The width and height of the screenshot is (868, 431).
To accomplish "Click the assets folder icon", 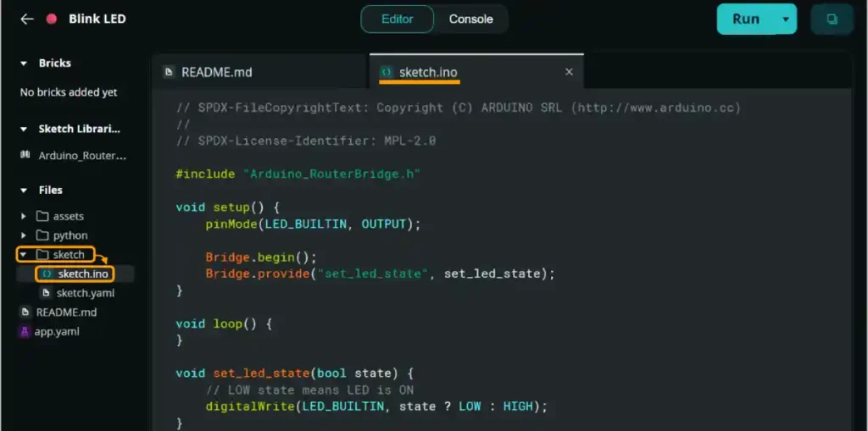I will pos(42,216).
